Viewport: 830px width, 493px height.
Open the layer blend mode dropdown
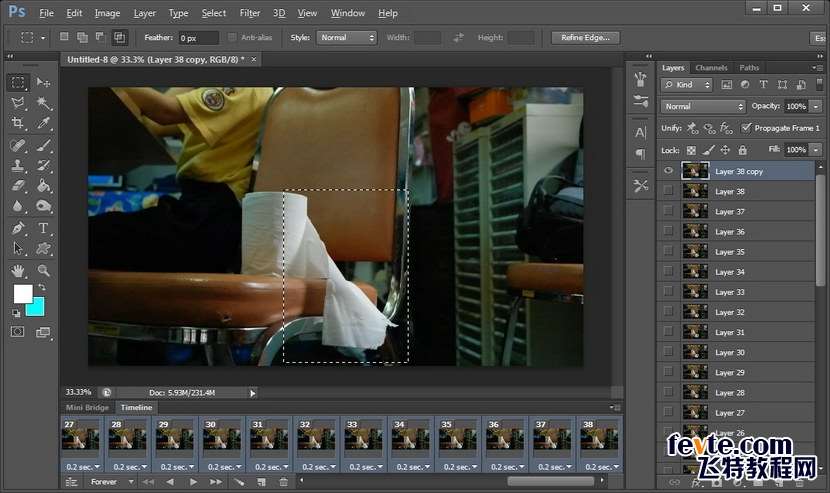click(x=703, y=106)
